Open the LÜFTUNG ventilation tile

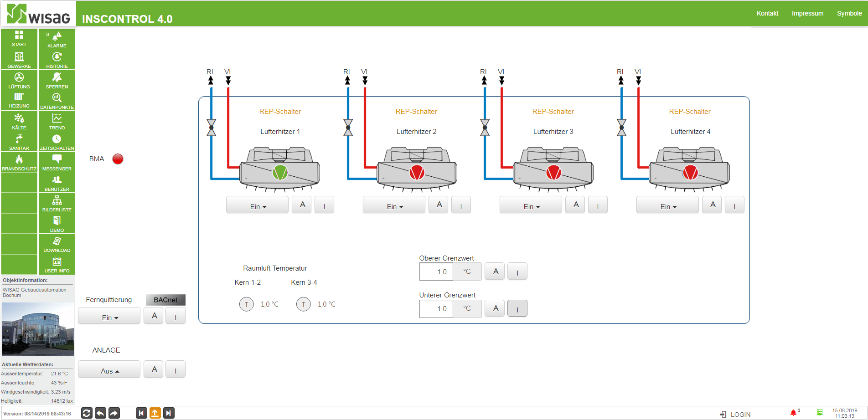[x=19, y=80]
